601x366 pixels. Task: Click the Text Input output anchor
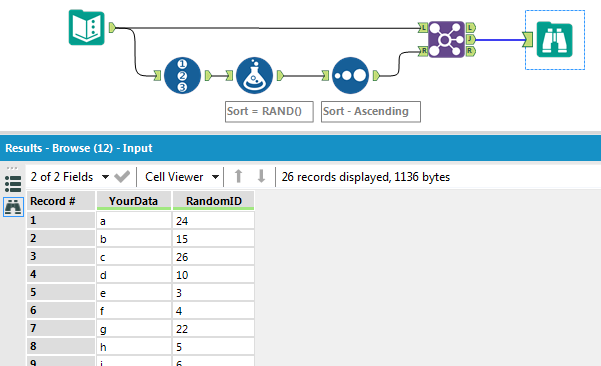(x=112, y=28)
